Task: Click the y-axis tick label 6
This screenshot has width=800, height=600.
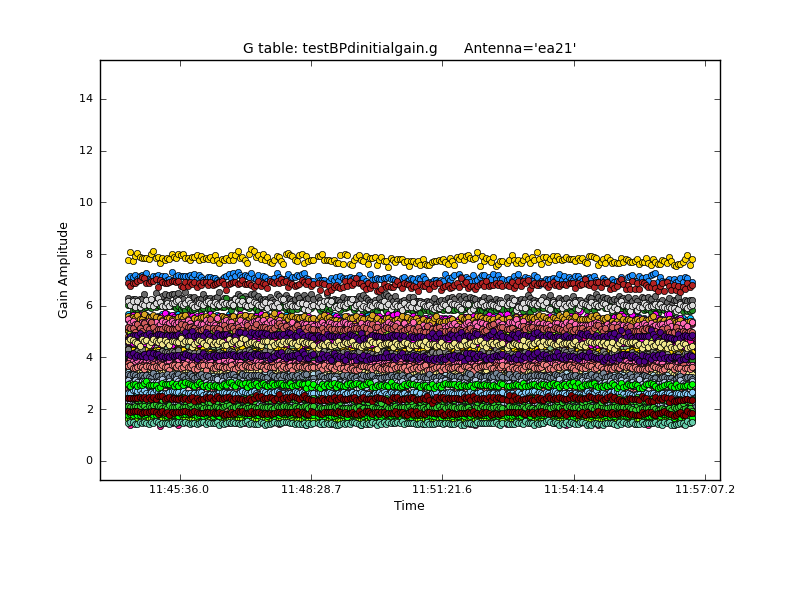Action: pyautogui.click(x=89, y=306)
